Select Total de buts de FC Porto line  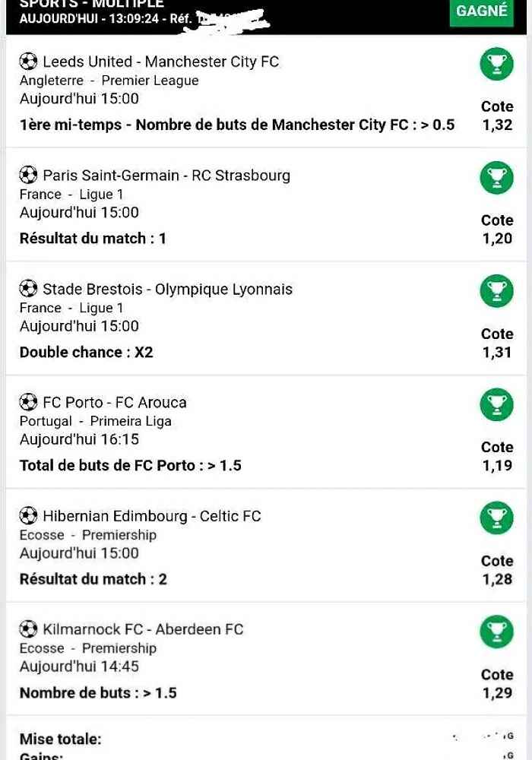pos(130,465)
